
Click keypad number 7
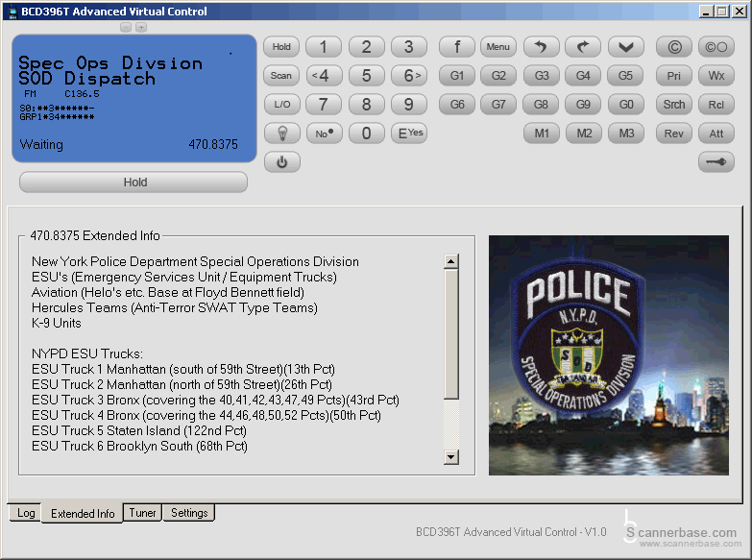pos(325,104)
